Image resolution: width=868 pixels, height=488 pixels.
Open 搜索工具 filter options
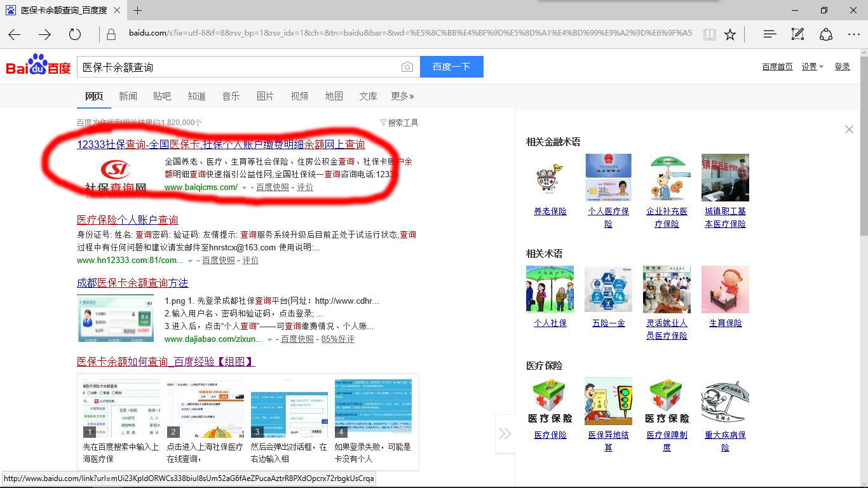tap(399, 123)
